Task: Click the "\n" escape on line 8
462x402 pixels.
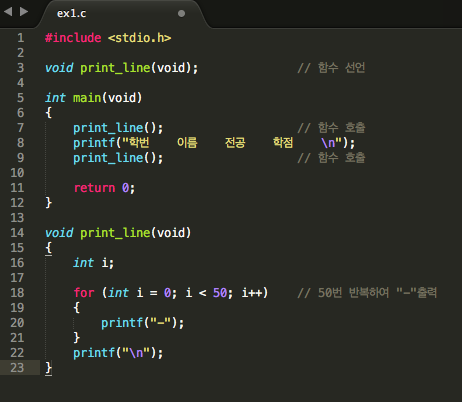Action: pos(328,143)
